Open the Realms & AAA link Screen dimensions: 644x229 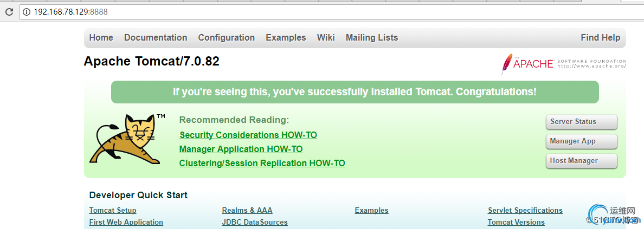click(x=247, y=211)
